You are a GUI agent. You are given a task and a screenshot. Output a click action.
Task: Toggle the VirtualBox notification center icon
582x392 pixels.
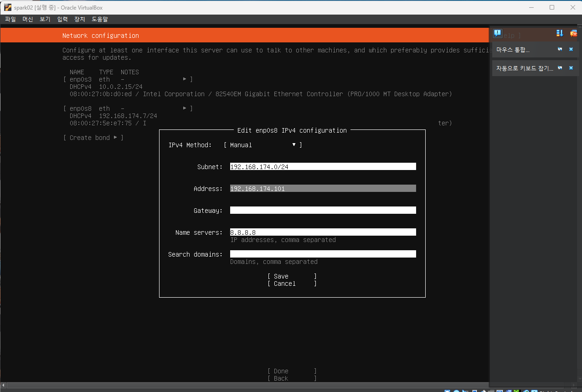(498, 33)
